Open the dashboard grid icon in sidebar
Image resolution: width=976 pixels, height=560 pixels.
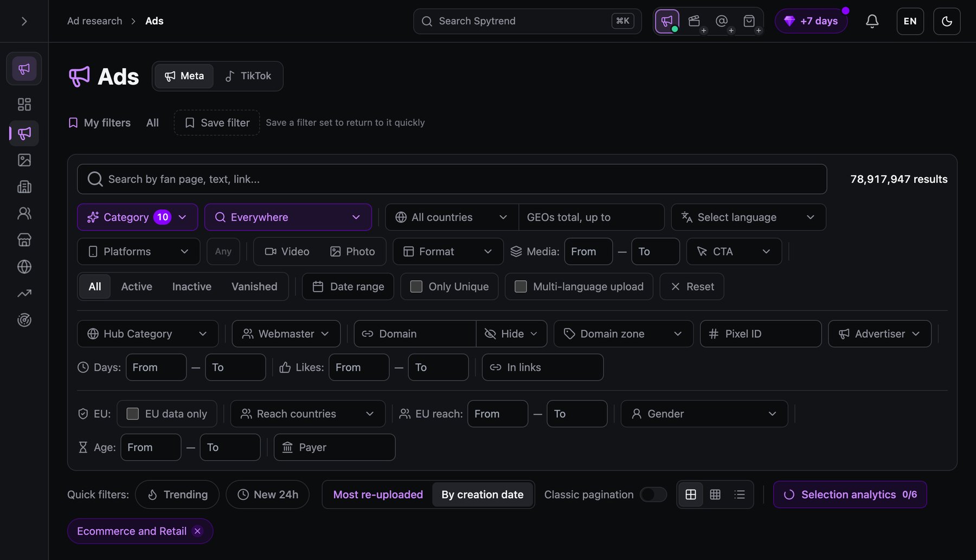[24, 104]
